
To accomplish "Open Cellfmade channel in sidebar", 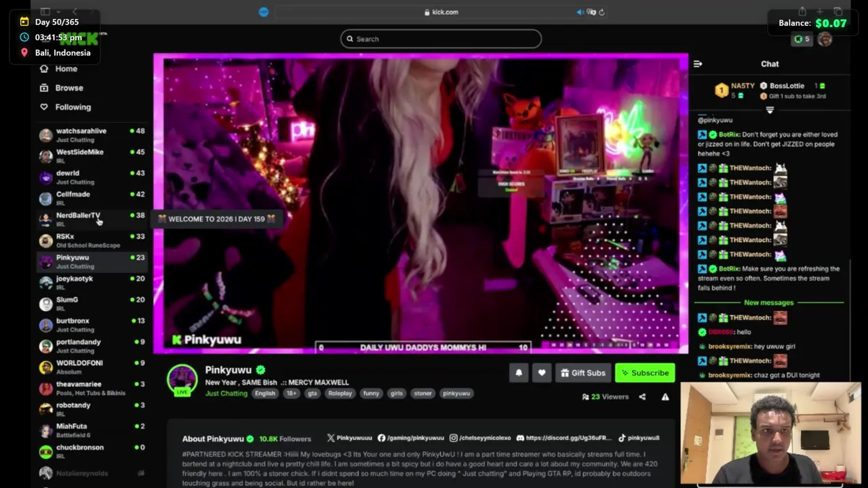I will tap(92, 198).
